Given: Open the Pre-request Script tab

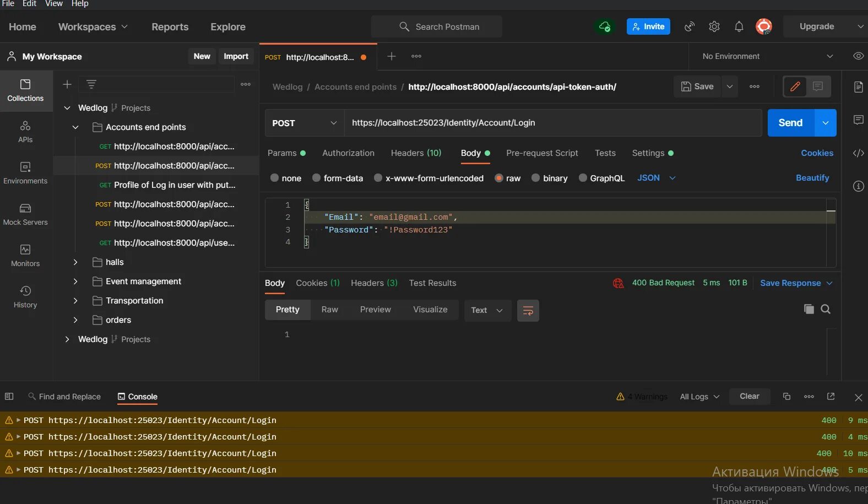Looking at the screenshot, I should (x=542, y=153).
